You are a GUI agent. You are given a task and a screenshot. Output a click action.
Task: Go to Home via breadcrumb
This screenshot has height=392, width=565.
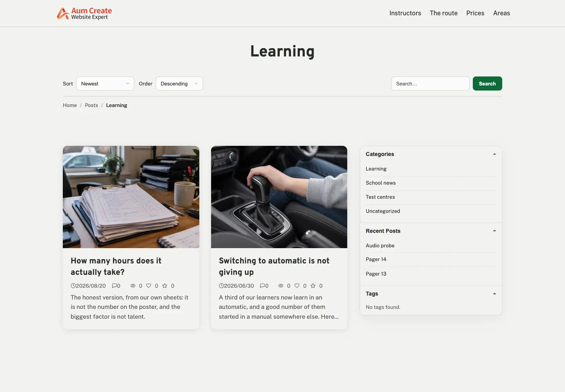pos(70,105)
